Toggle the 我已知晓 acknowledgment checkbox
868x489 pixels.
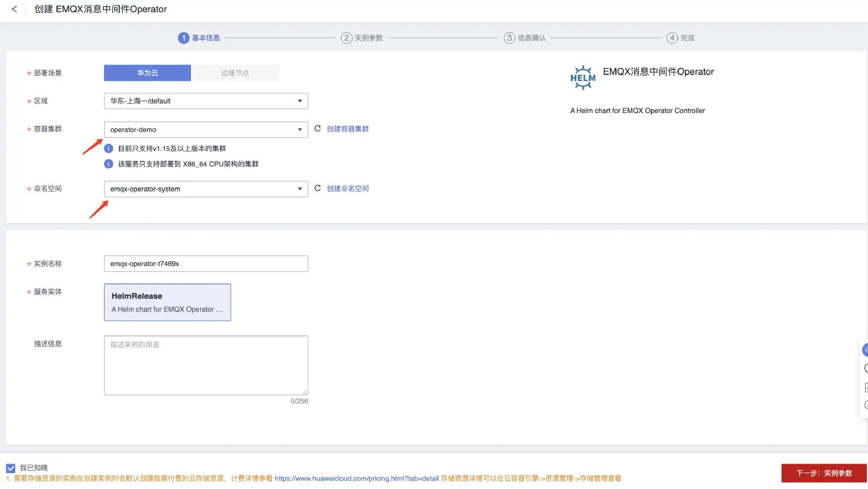pyautogui.click(x=11, y=468)
